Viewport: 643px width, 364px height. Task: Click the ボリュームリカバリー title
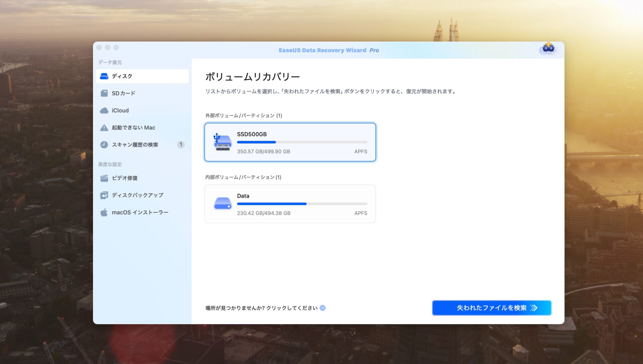253,77
